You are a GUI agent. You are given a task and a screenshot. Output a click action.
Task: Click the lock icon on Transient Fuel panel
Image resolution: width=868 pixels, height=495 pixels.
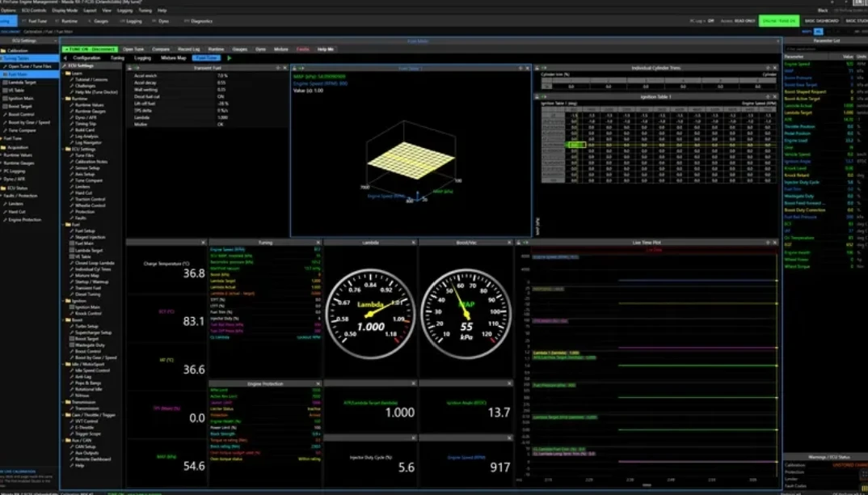pos(129,68)
